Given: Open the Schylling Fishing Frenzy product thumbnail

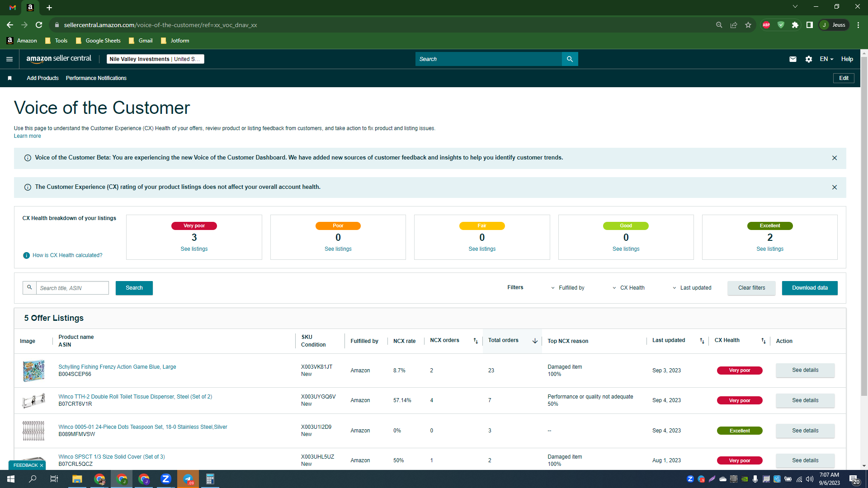Looking at the screenshot, I should pyautogui.click(x=33, y=371).
